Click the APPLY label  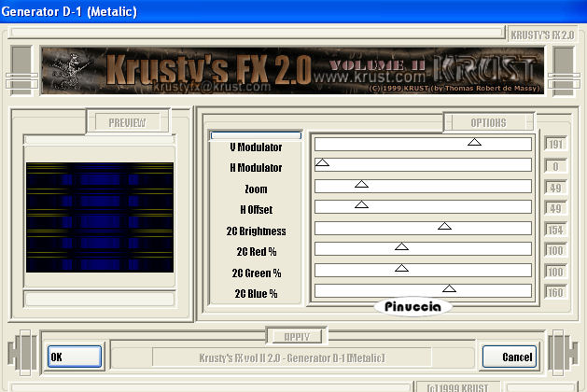click(x=297, y=337)
